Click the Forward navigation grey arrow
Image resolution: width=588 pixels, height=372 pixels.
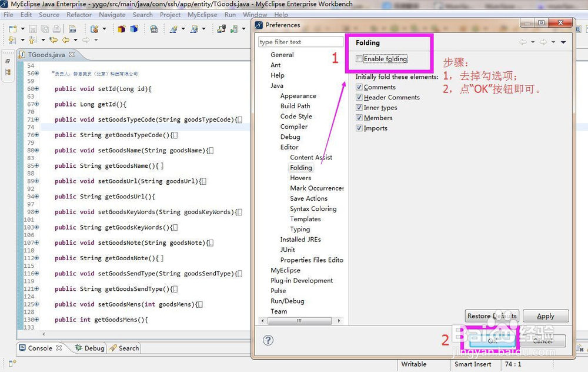pyautogui.click(x=86, y=40)
